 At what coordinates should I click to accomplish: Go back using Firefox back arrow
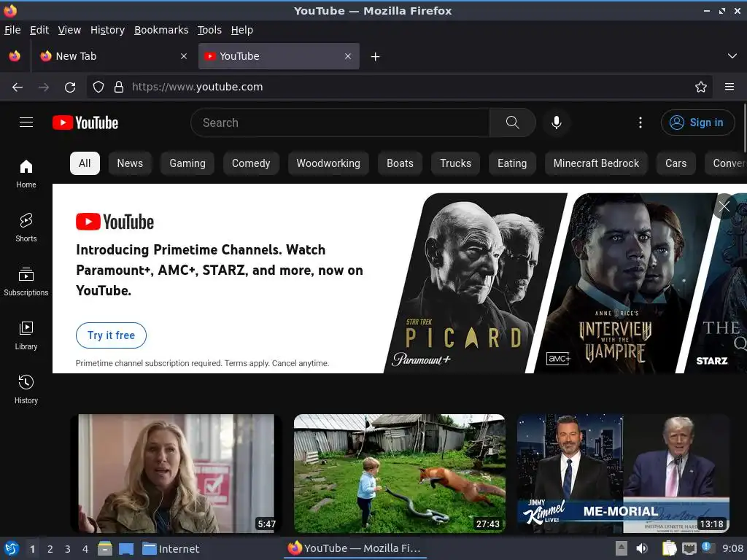click(x=18, y=87)
